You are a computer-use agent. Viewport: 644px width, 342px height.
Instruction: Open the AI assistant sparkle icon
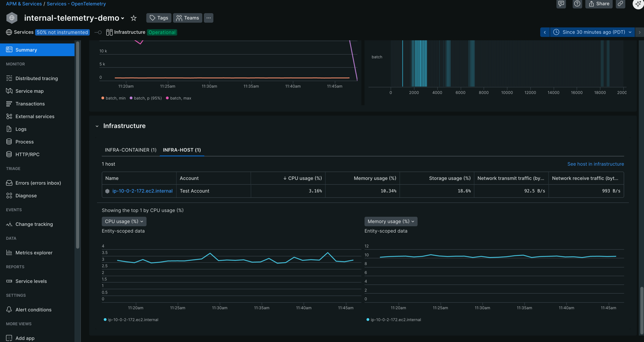pyautogui.click(x=638, y=4)
